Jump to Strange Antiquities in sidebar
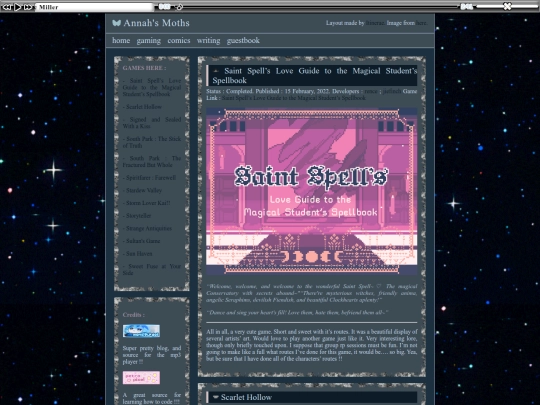540x405 pixels. coord(147,228)
